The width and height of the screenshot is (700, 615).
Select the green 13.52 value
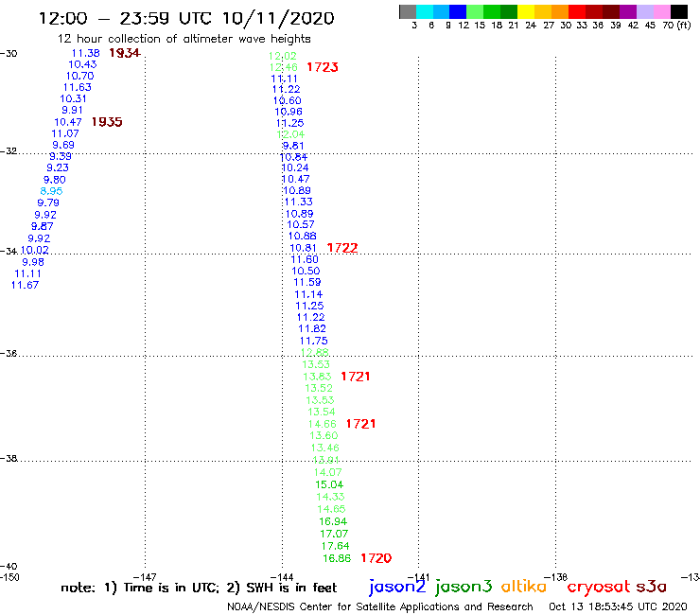coord(319,388)
